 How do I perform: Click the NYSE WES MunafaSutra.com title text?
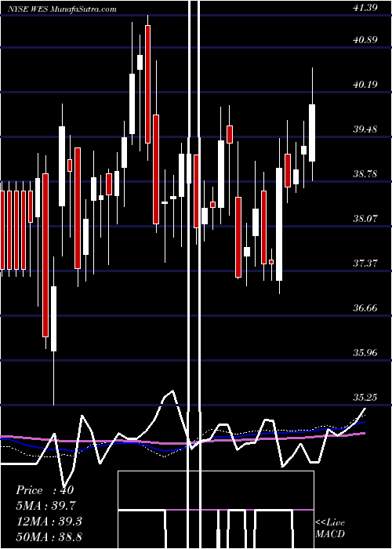coord(62,9)
